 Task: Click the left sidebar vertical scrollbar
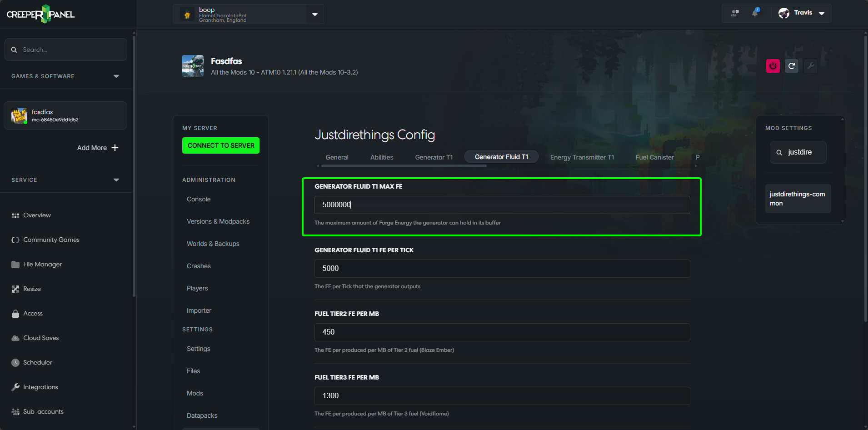coord(134,167)
